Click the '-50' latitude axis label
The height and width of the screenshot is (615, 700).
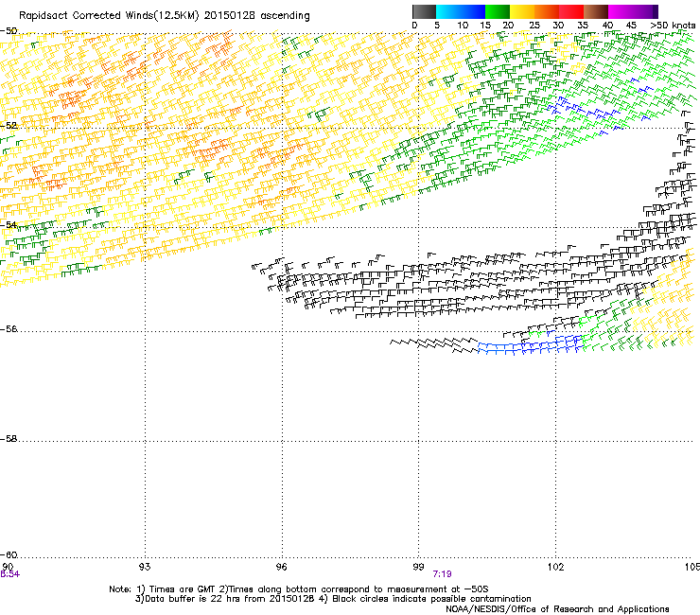coord(9,31)
